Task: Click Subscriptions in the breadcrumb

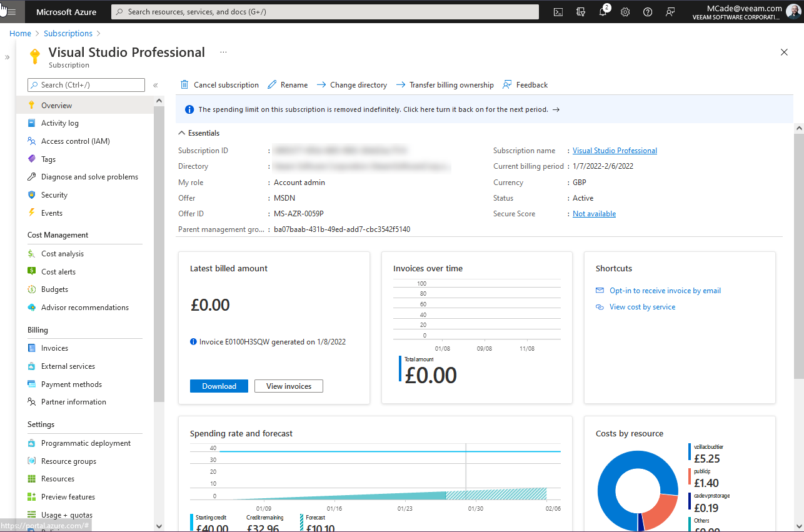Action: [x=68, y=34]
